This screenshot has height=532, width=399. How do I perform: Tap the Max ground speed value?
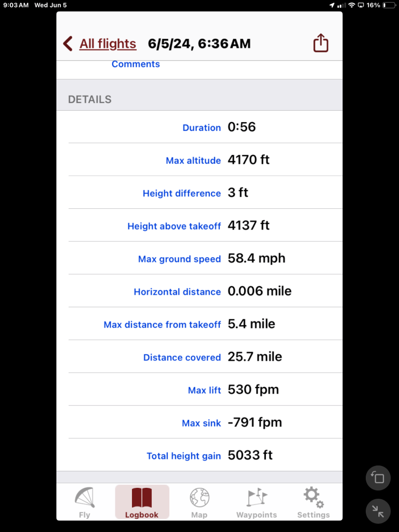[x=257, y=259]
